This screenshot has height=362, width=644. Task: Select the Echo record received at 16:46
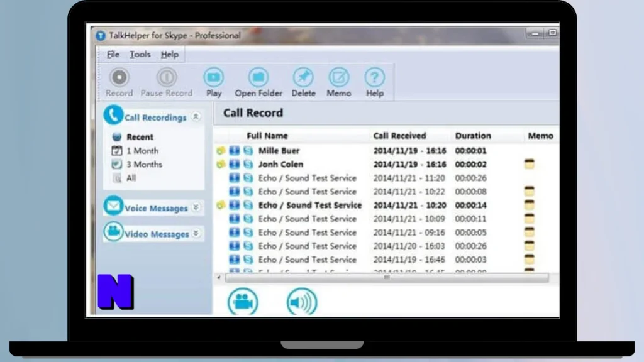point(386,260)
